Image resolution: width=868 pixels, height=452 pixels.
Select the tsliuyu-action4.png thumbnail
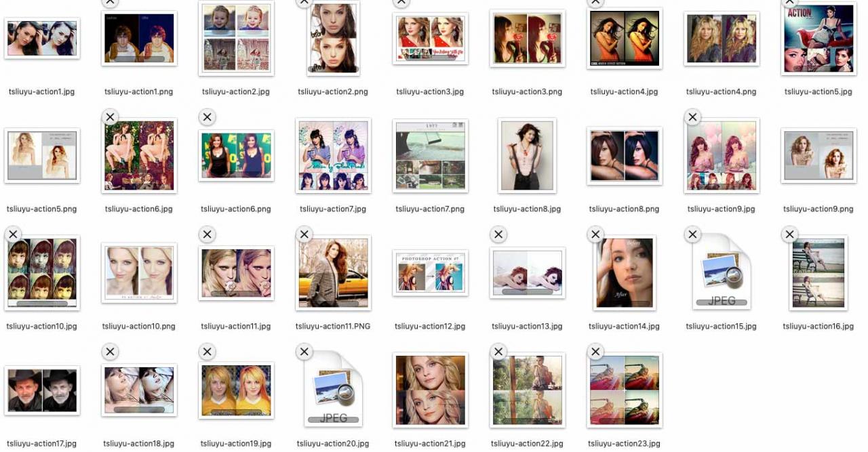click(x=721, y=39)
